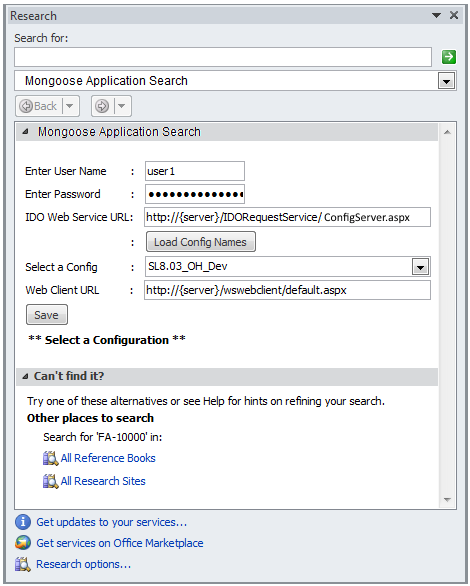Click Get updates to your services link
The image size is (470, 586).
point(111,522)
